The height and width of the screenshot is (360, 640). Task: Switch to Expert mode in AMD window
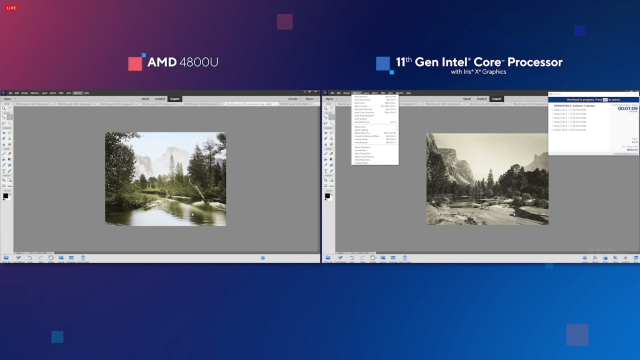(175, 99)
